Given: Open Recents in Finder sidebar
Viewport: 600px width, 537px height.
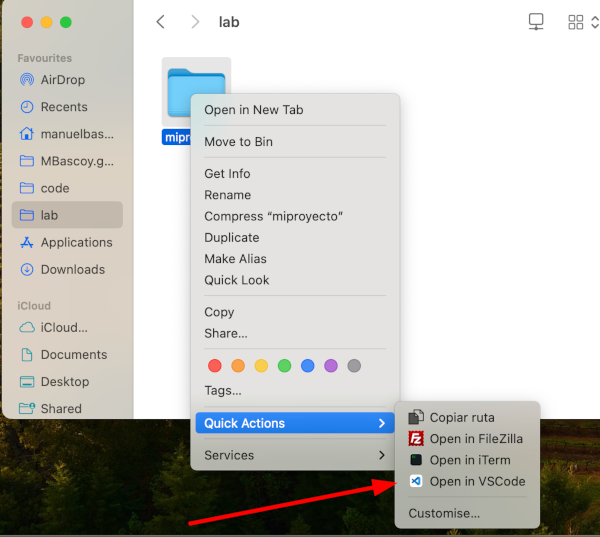Looking at the screenshot, I should click(x=64, y=107).
